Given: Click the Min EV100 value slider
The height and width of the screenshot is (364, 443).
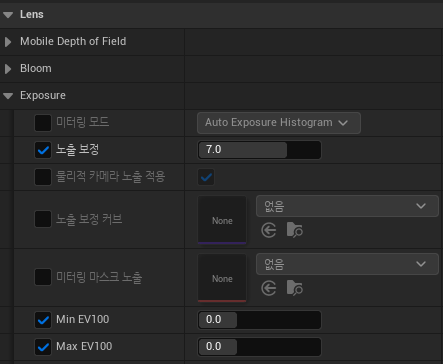Looking at the screenshot, I should (x=259, y=320).
